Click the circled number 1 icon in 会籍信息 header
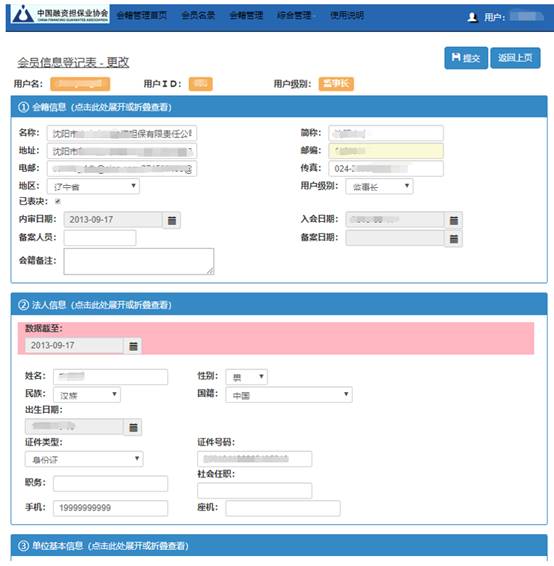The image size is (554, 566). [23, 107]
